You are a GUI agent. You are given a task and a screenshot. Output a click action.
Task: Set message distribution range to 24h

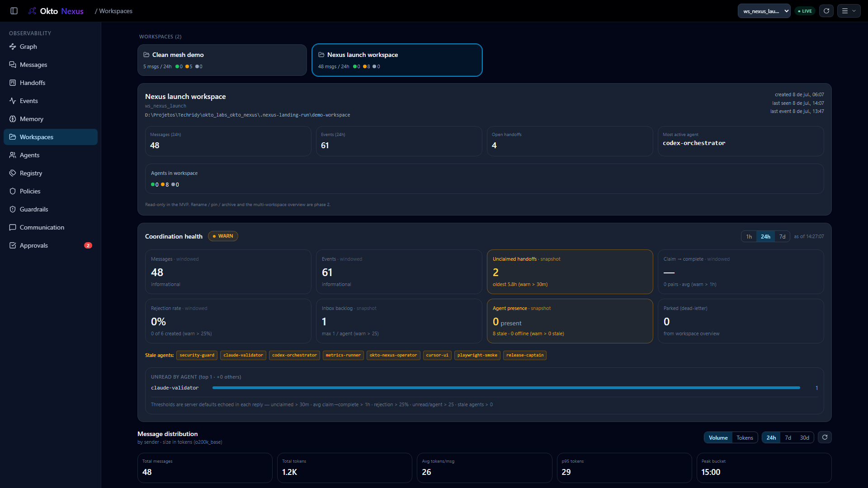tap(771, 437)
